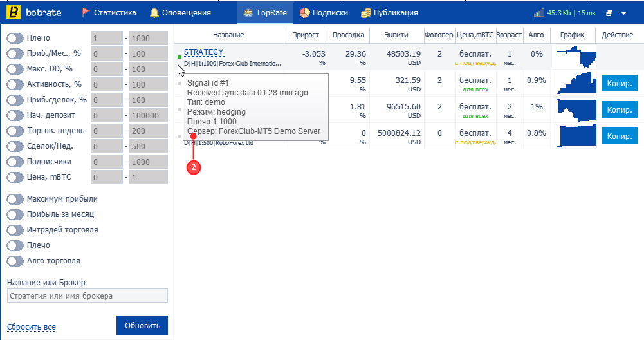The width and height of the screenshot is (644, 340).
Task: Click the equity value 48503.19
Action: tap(403, 54)
